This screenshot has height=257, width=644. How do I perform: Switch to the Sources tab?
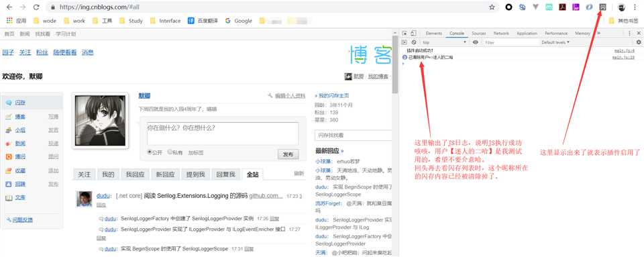(478, 34)
